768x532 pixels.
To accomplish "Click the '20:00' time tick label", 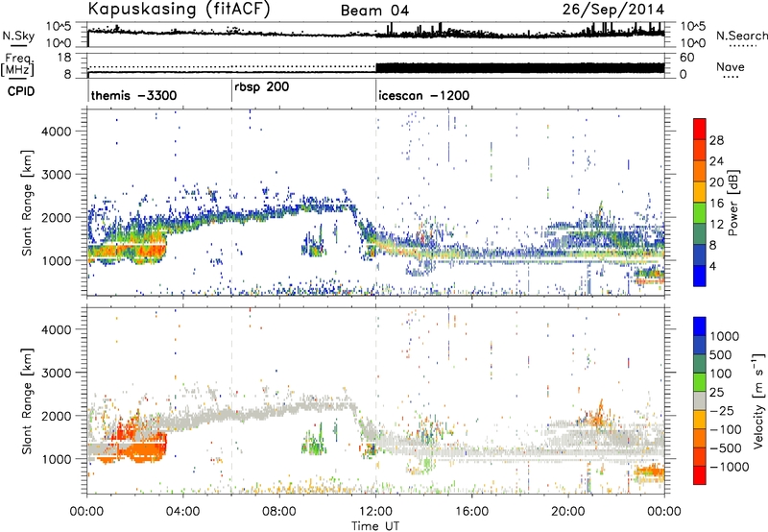I will tap(568, 512).
